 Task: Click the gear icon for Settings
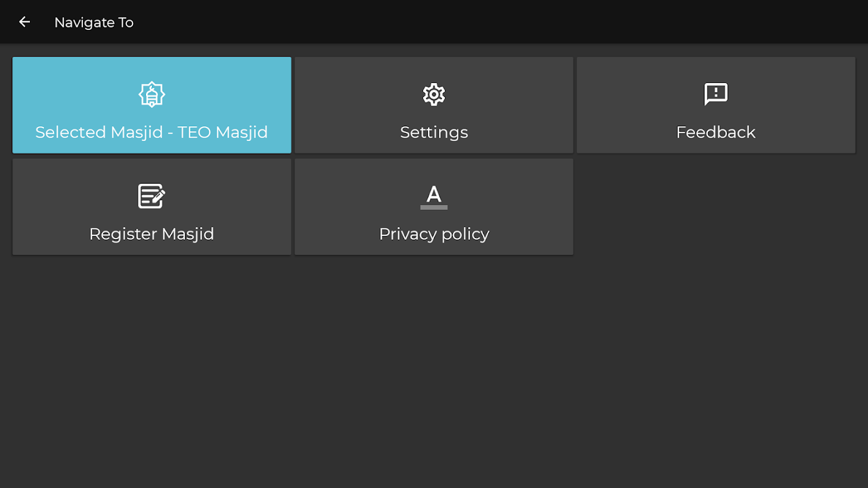tap(434, 95)
